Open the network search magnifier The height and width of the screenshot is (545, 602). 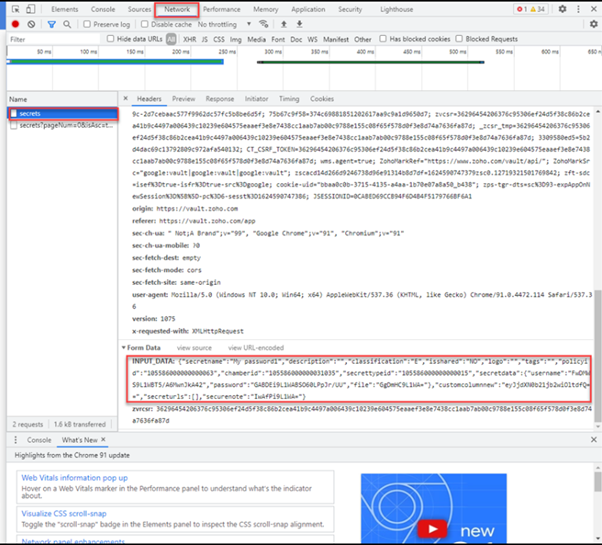(67, 24)
